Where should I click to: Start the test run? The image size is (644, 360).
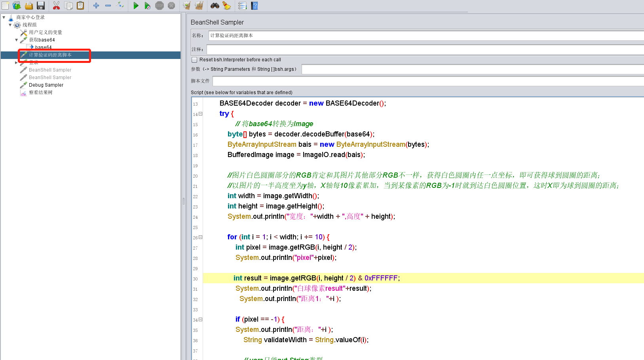[x=136, y=5]
